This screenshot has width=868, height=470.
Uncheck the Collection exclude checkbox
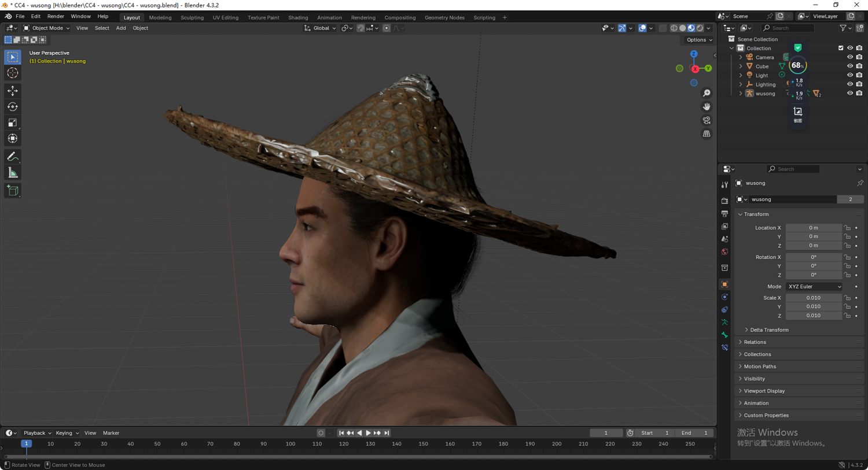[x=841, y=48]
